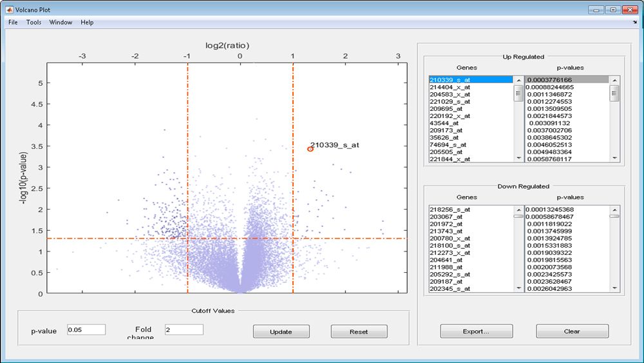The image size is (644, 363).
Task: Select 74694_s_at in Up Regulated genes
Action: tap(471, 144)
